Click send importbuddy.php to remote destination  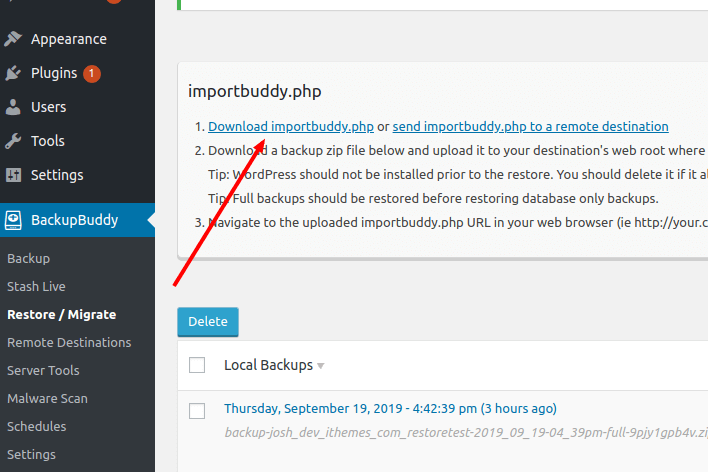(x=531, y=126)
